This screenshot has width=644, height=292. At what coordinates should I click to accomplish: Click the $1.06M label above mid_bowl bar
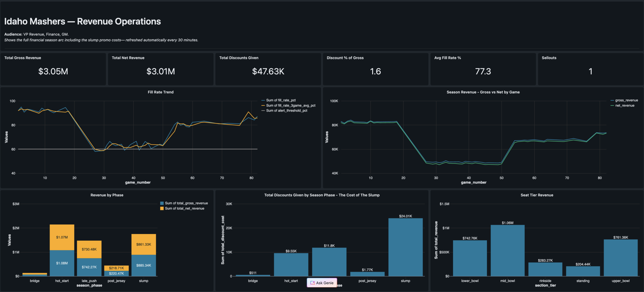(x=508, y=223)
